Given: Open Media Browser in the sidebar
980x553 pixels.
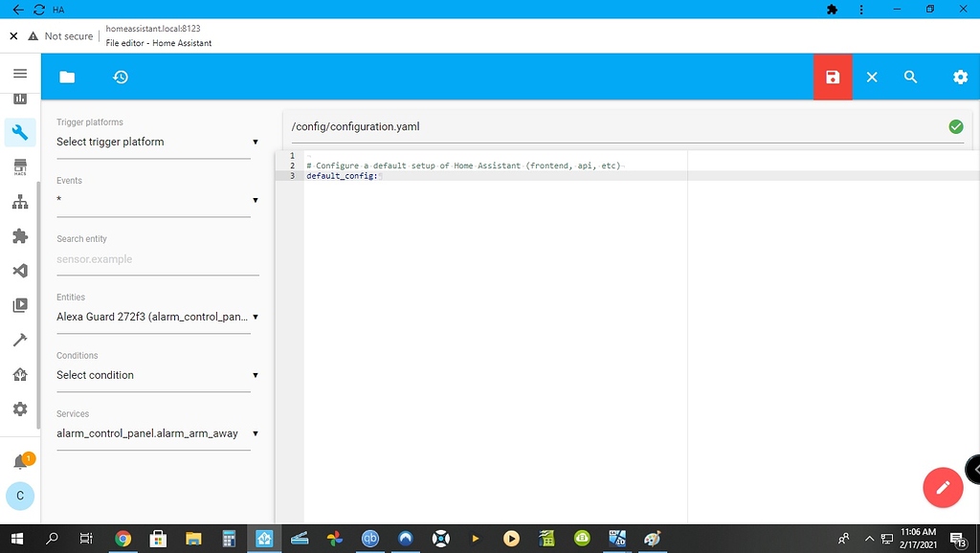Looking at the screenshot, I should pos(20,305).
